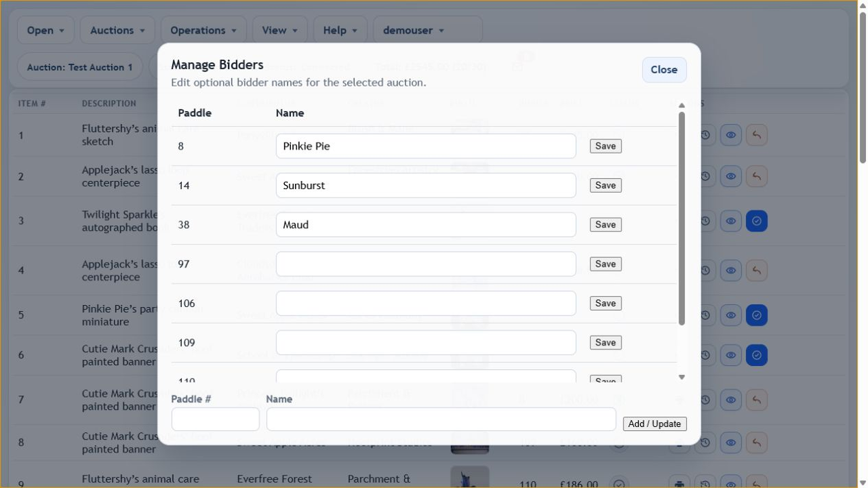Viewport: 868px width, 488px height.
Task: Save the name for paddle 38
Action: click(606, 225)
